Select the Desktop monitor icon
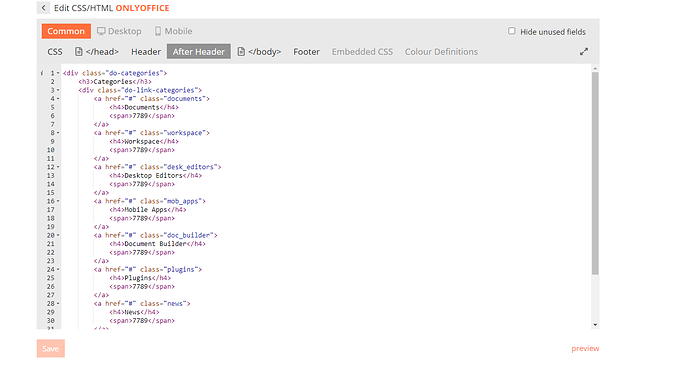 [101, 31]
